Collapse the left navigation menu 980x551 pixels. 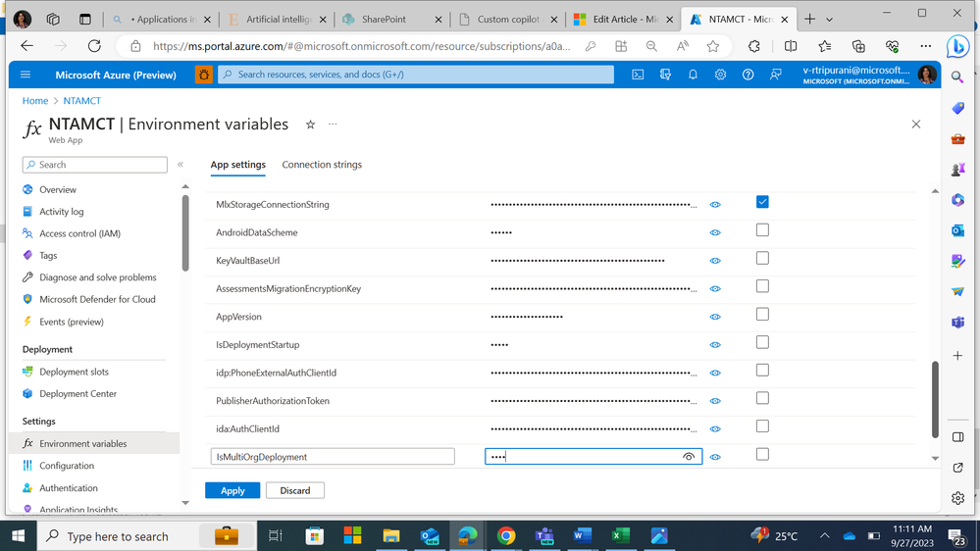pos(180,165)
